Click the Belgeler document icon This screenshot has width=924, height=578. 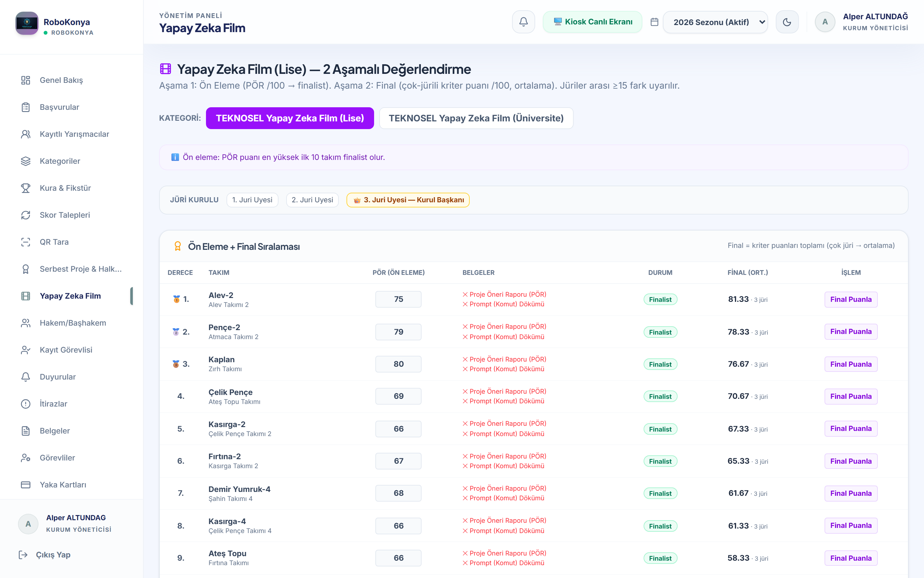(x=26, y=431)
